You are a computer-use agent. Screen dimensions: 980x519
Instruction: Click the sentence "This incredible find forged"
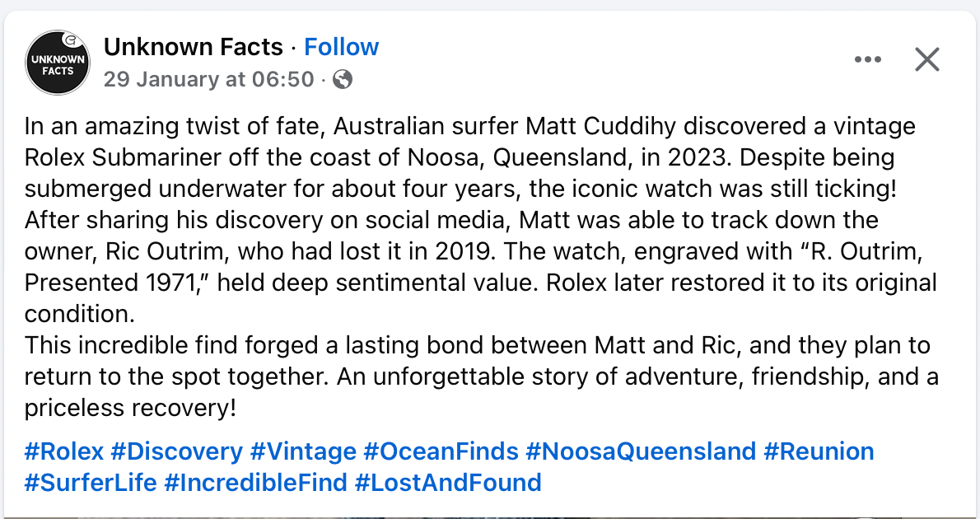478,346
